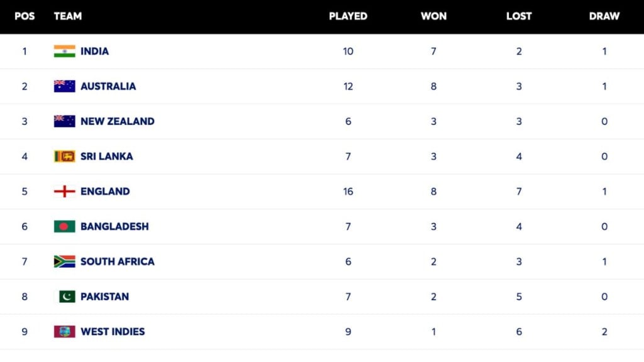Open the AUSTRALIA team link
This screenshot has height=362, width=644.
point(108,87)
